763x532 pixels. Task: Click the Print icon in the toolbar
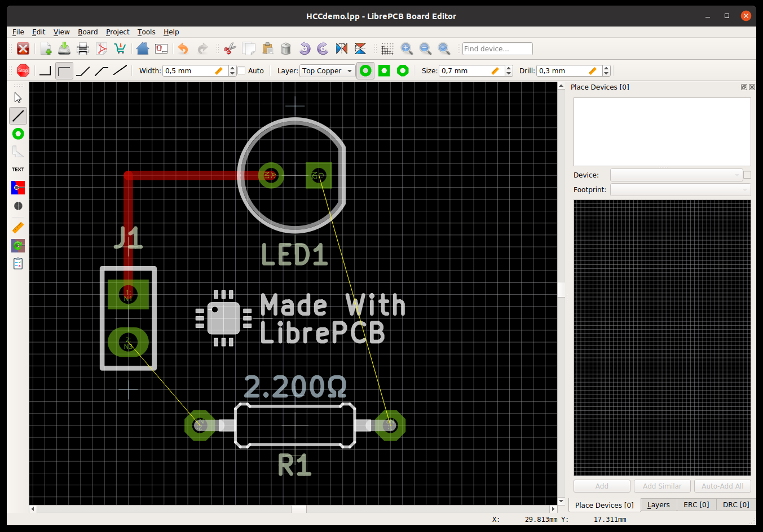(83, 48)
